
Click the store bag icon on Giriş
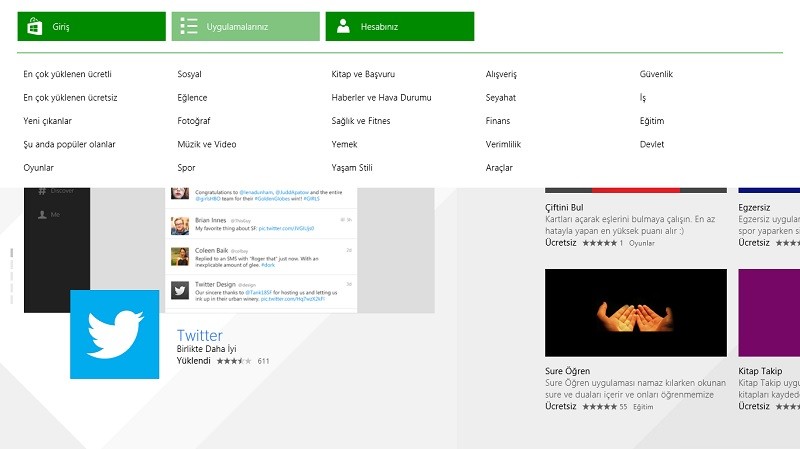[x=35, y=27]
